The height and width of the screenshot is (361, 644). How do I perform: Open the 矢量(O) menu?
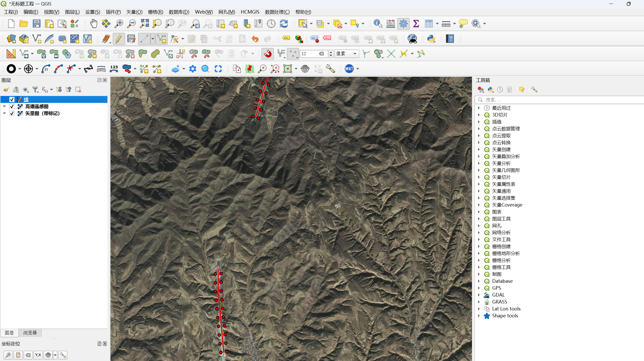point(134,12)
